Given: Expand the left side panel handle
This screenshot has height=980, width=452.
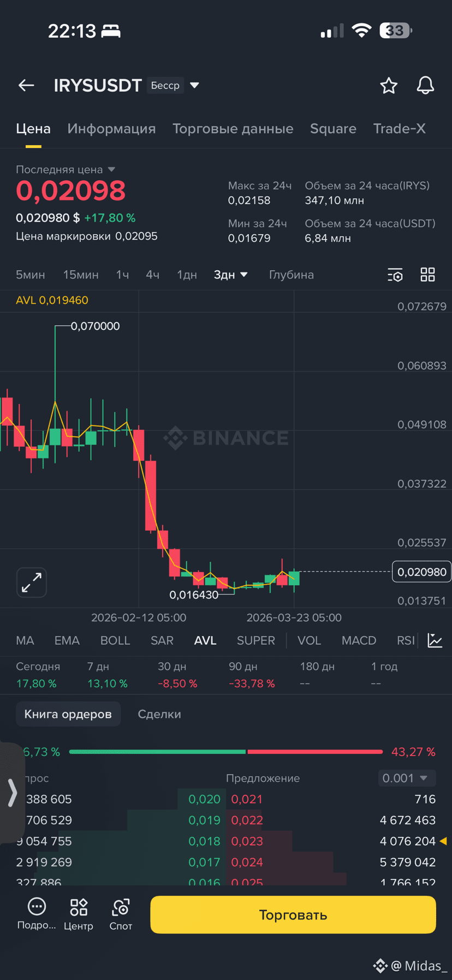Looking at the screenshot, I should (x=11, y=793).
